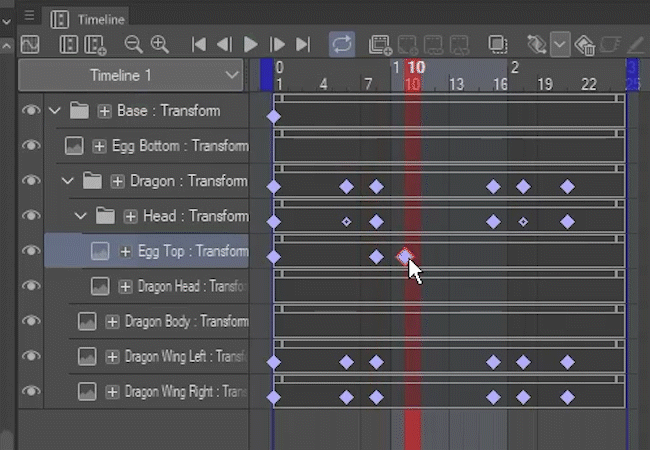
Task: Select Head track small keyframe at frame 6
Action: pos(346,222)
